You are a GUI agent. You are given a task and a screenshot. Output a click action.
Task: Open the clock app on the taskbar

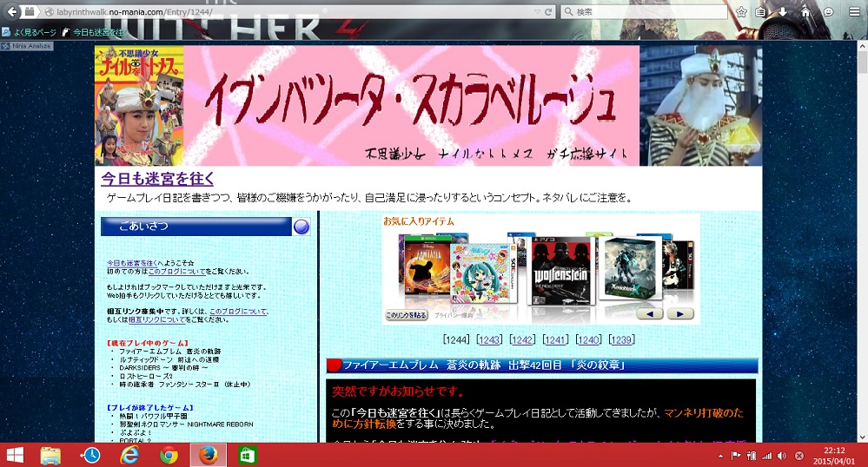[90, 456]
